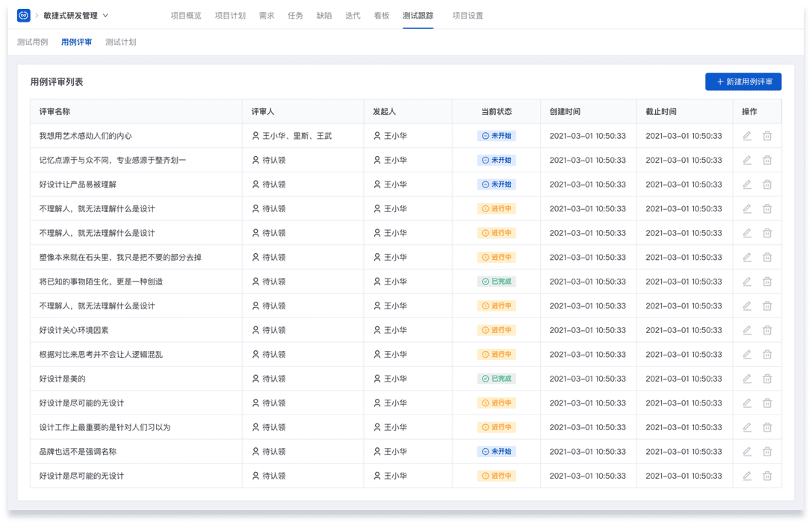Viewport: 812px width, 525px height.
Task: Edit the 根据对比来思考并不会让人逻辑混乱 review
Action: (747, 354)
